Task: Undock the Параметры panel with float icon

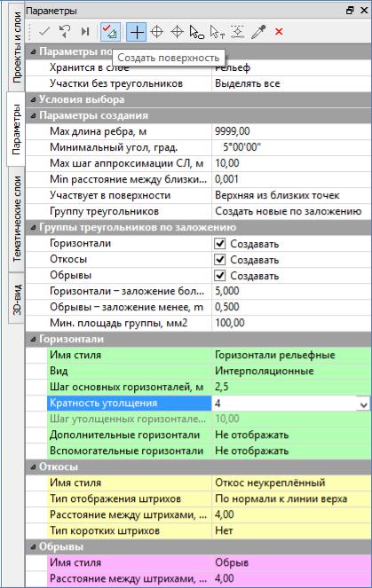Action: tap(350, 11)
